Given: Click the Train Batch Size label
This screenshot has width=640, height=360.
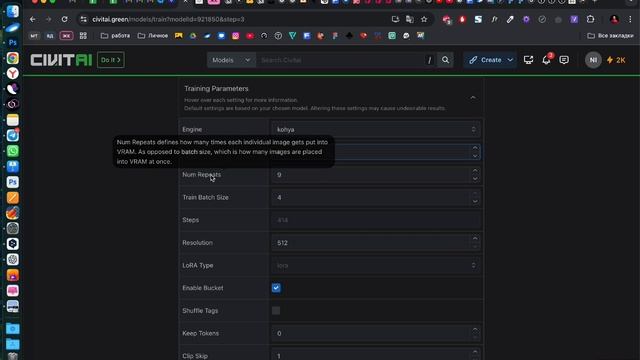Looking at the screenshot, I should click(x=205, y=197).
